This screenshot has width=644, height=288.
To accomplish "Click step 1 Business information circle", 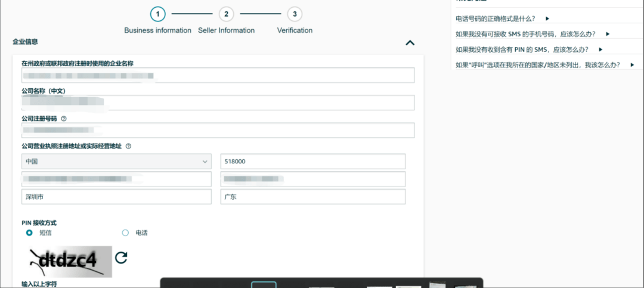I will (157, 14).
